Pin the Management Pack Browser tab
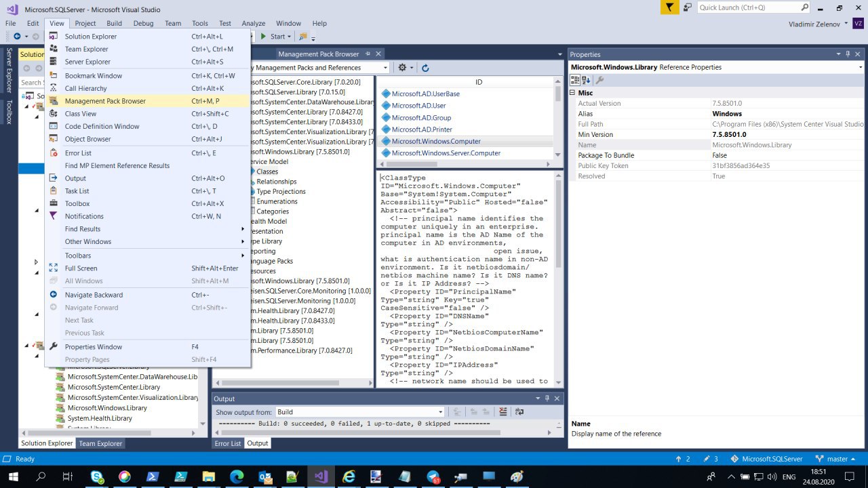 (x=368, y=54)
